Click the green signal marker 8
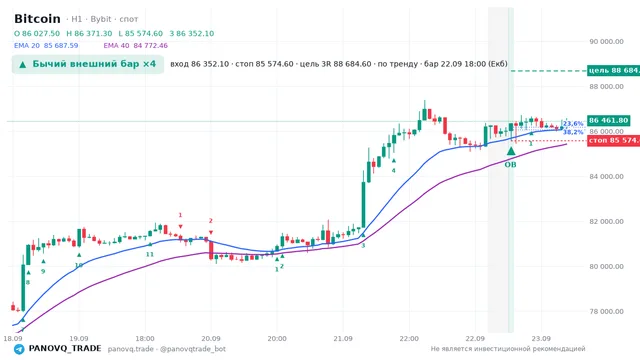Image resolution: width=640 pixels, height=360 pixels. tap(28, 273)
